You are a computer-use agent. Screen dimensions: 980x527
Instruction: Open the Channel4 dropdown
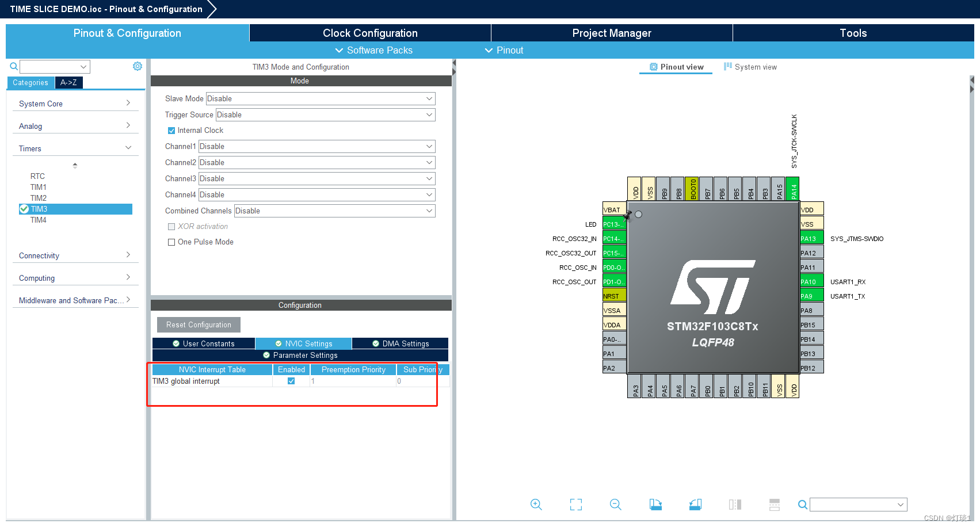coord(317,195)
